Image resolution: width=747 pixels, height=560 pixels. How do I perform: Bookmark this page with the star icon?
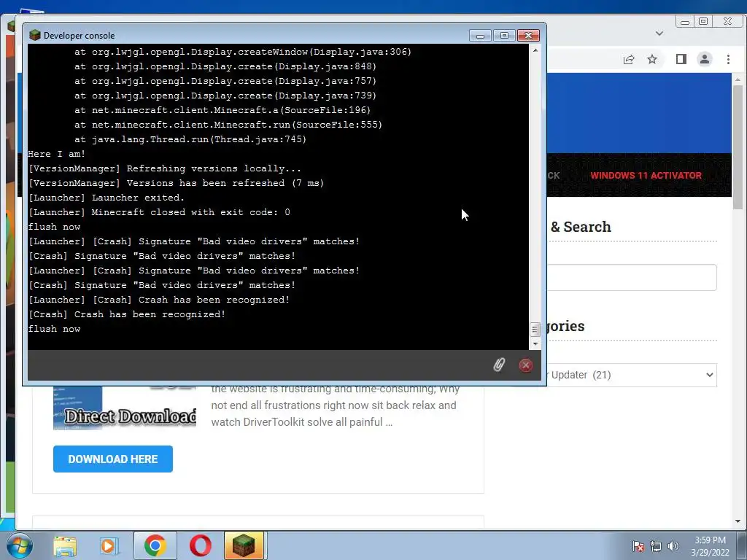coord(652,59)
